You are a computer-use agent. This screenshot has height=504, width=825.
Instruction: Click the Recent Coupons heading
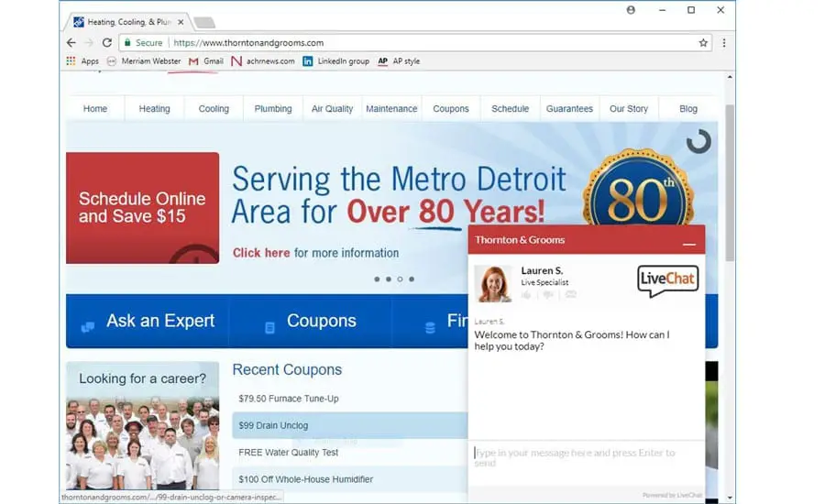point(287,370)
